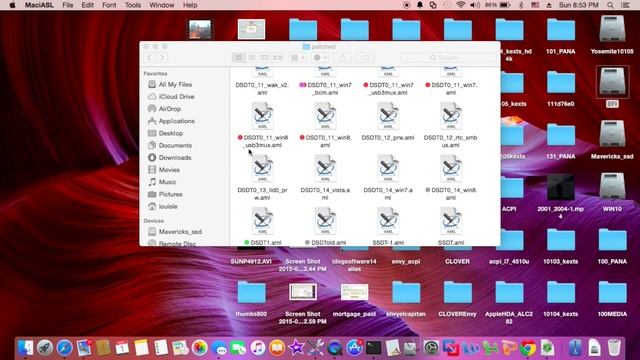Click the Finder search field
640x360 pixels.
coord(449,58)
